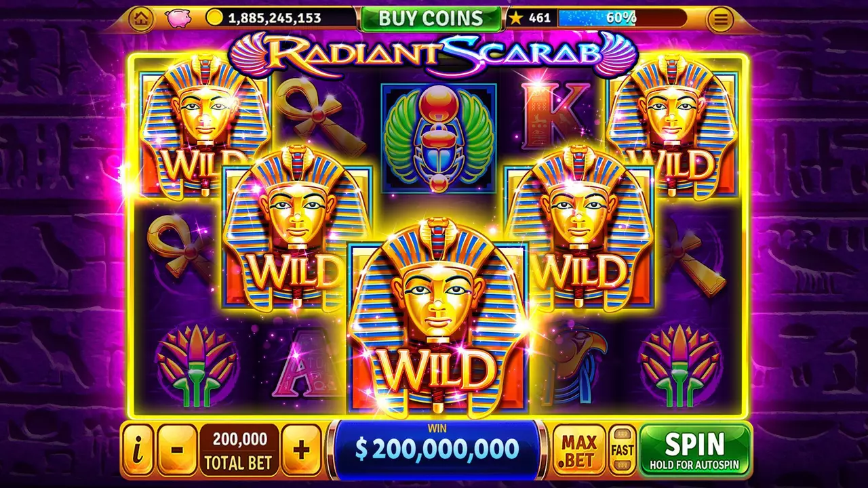The height and width of the screenshot is (488, 868).
Task: Hit the green SPIN button
Action: click(695, 449)
